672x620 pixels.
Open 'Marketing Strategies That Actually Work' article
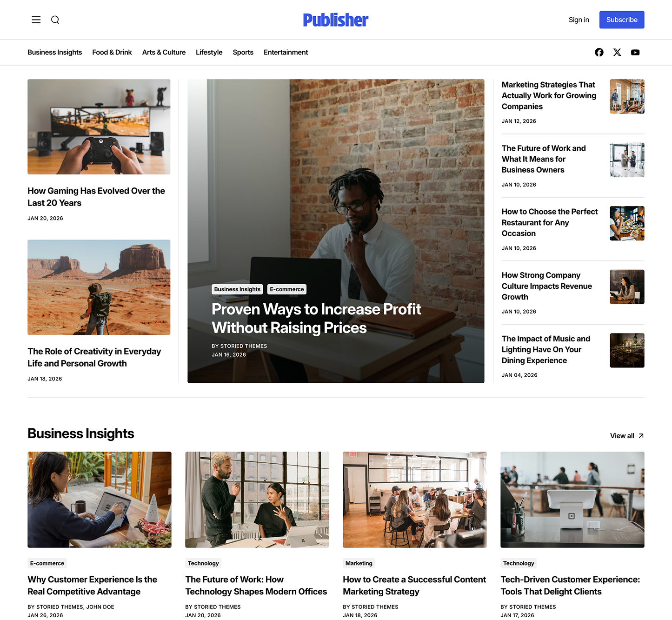pyautogui.click(x=549, y=95)
